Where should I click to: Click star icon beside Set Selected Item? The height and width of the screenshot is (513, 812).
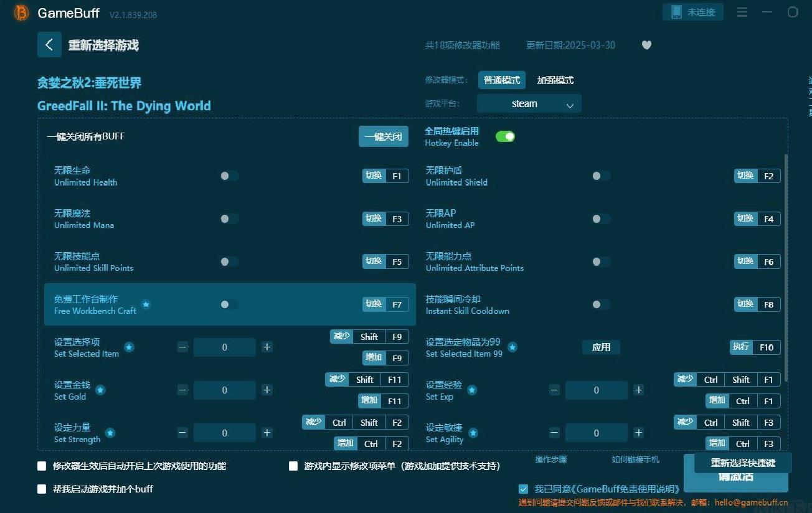[129, 347]
